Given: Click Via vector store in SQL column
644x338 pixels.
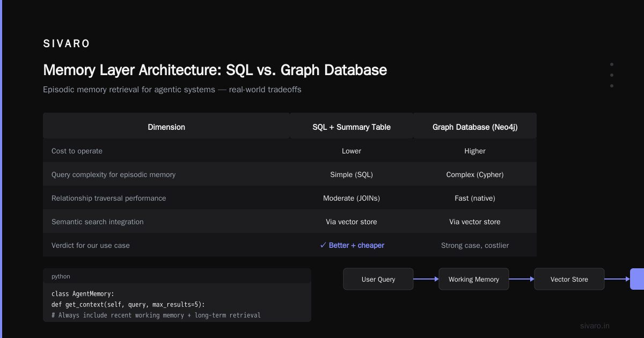Looking at the screenshot, I should click(x=352, y=222).
